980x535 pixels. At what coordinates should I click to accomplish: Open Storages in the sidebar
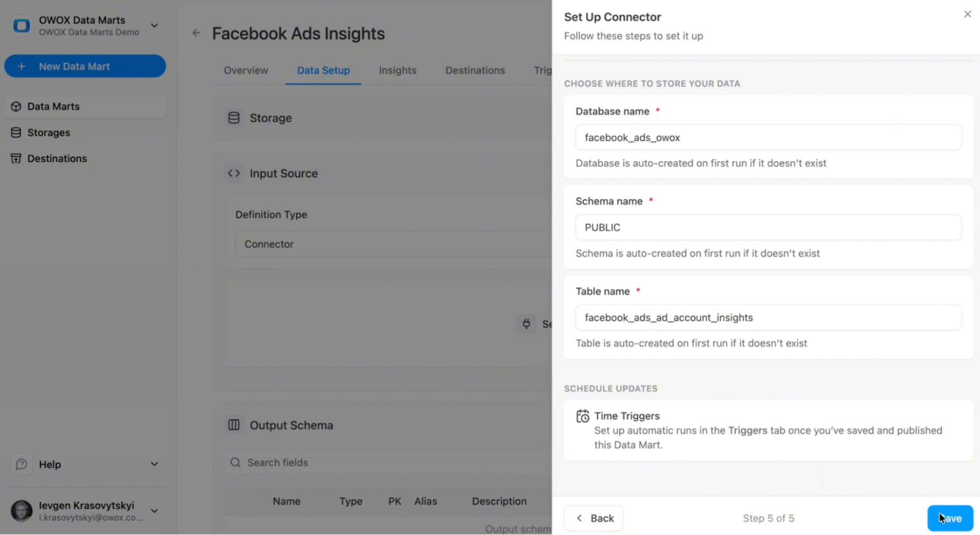[49, 132]
